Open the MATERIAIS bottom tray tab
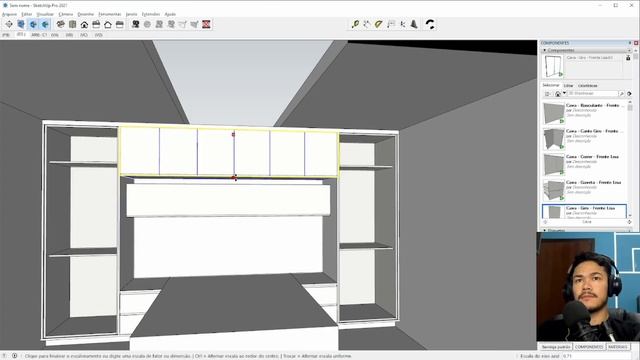The height and width of the screenshot is (360, 640). point(618,347)
